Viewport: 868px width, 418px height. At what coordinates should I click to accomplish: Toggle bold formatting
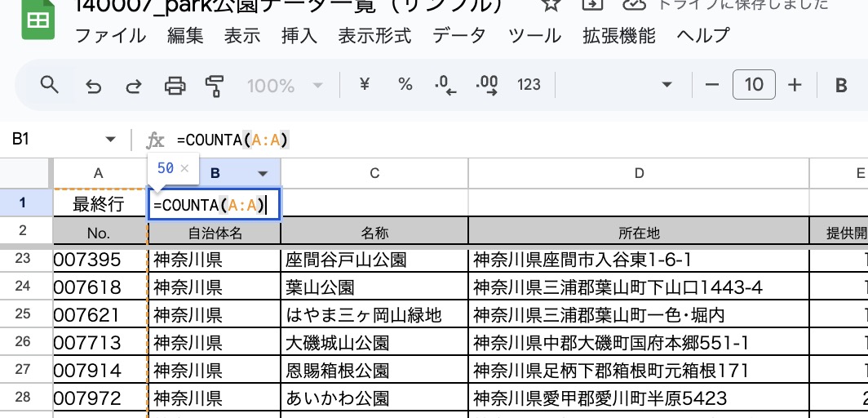point(841,85)
